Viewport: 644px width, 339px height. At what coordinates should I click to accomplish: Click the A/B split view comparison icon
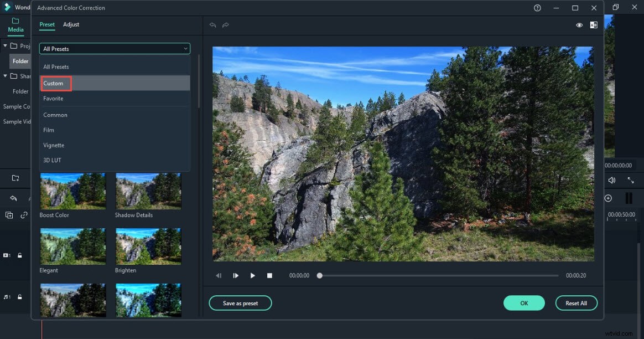coord(594,25)
